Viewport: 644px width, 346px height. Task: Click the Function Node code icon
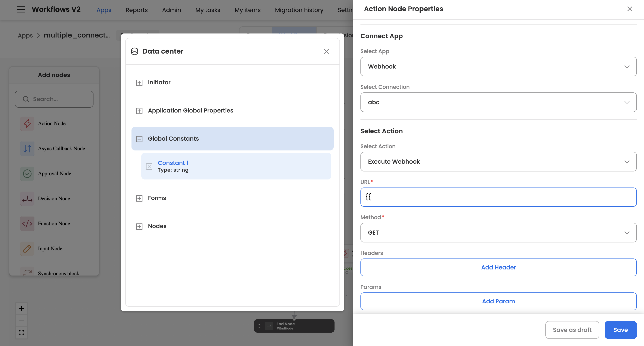(x=27, y=223)
